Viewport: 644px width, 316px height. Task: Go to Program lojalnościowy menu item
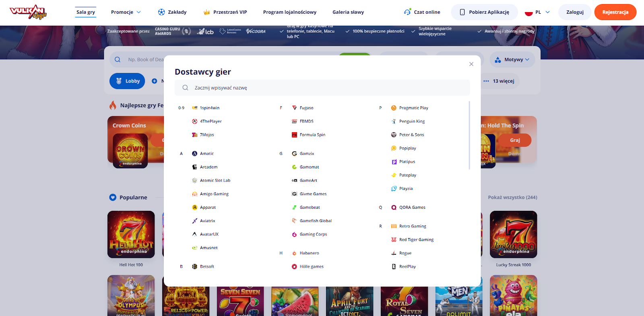point(289,12)
